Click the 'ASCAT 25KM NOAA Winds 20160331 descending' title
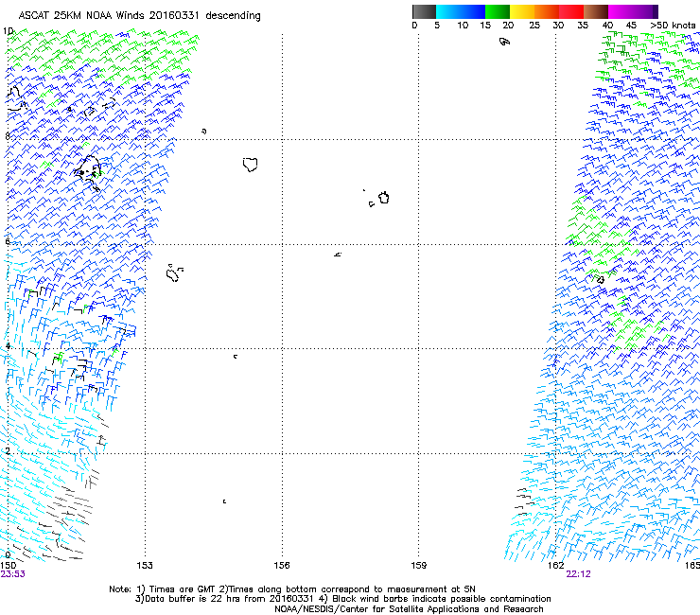The image size is (700, 615). coord(139,15)
